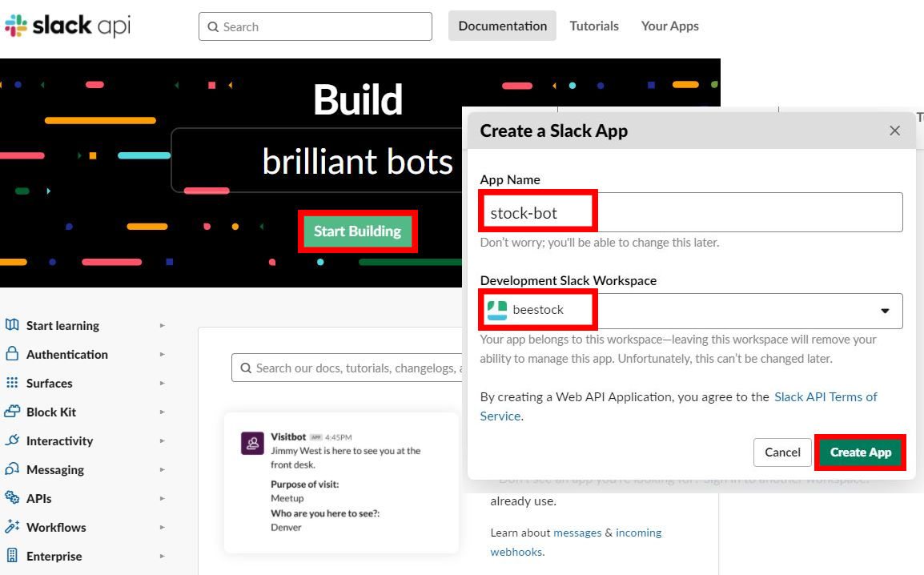This screenshot has height=575, width=924.
Task: Click the beestock workspace icon
Action: tap(496, 310)
